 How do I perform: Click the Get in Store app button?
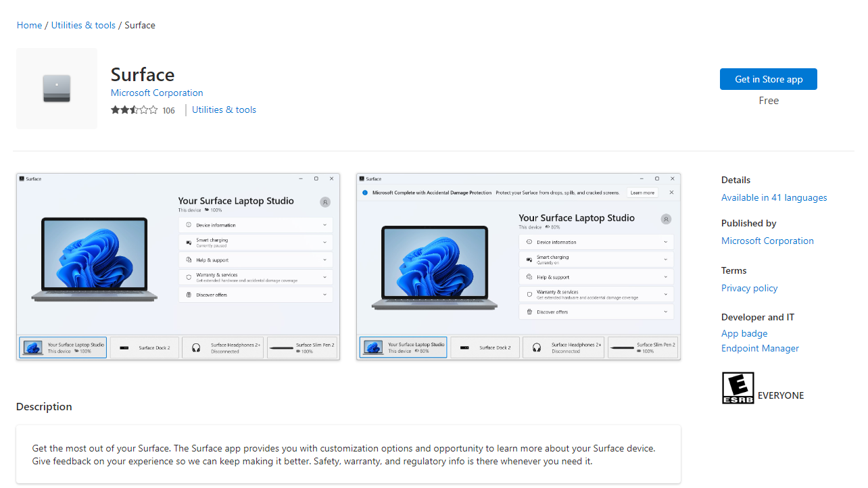point(769,79)
